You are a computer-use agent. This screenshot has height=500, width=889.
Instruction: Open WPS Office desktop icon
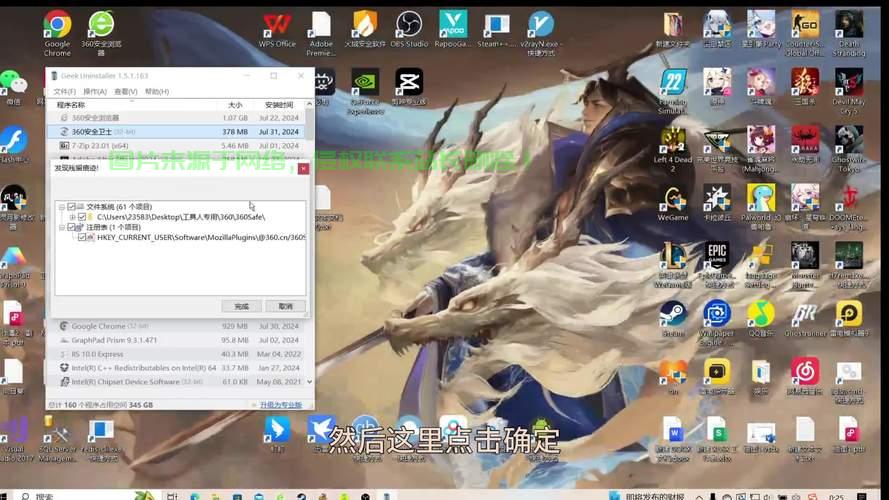[277, 29]
